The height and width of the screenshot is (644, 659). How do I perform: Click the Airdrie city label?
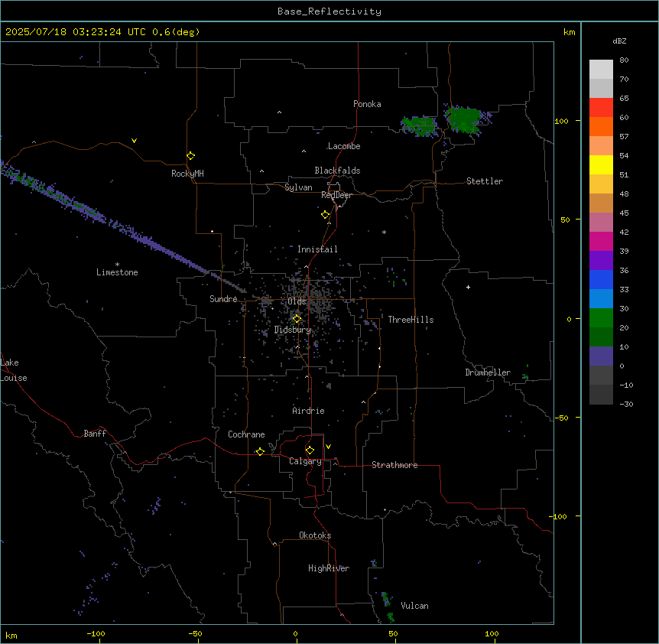[308, 411]
